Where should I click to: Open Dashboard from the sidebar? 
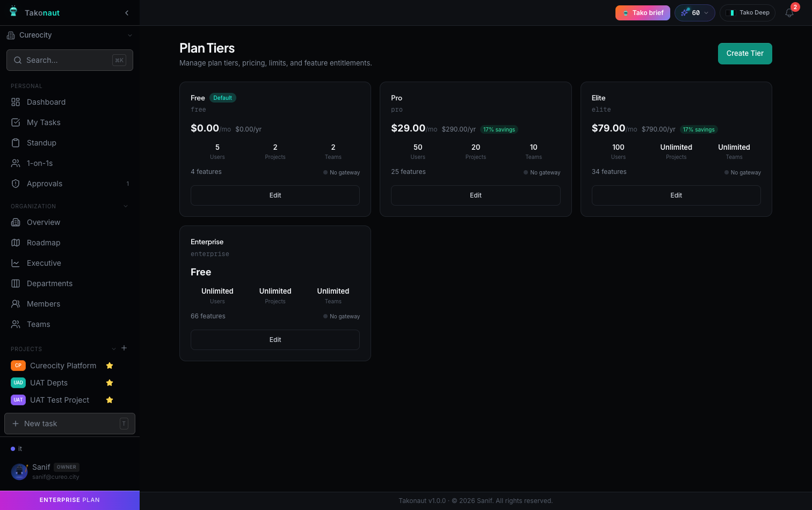[x=70, y=102]
